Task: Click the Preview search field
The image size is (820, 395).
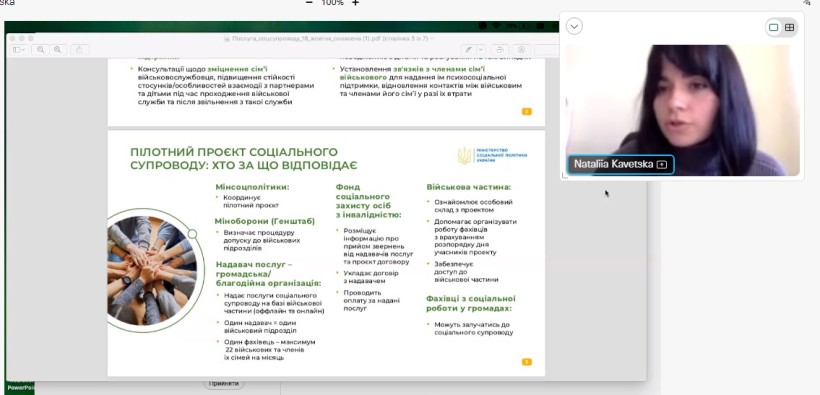Action: pos(546,50)
